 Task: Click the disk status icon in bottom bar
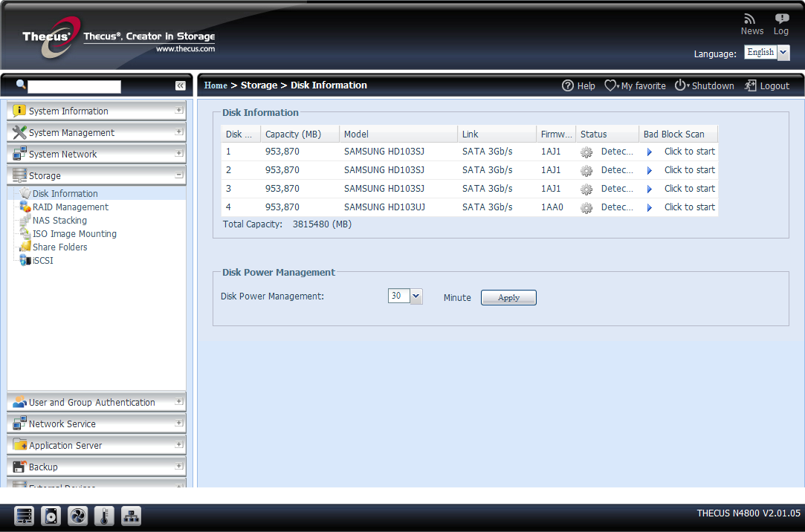click(51, 516)
